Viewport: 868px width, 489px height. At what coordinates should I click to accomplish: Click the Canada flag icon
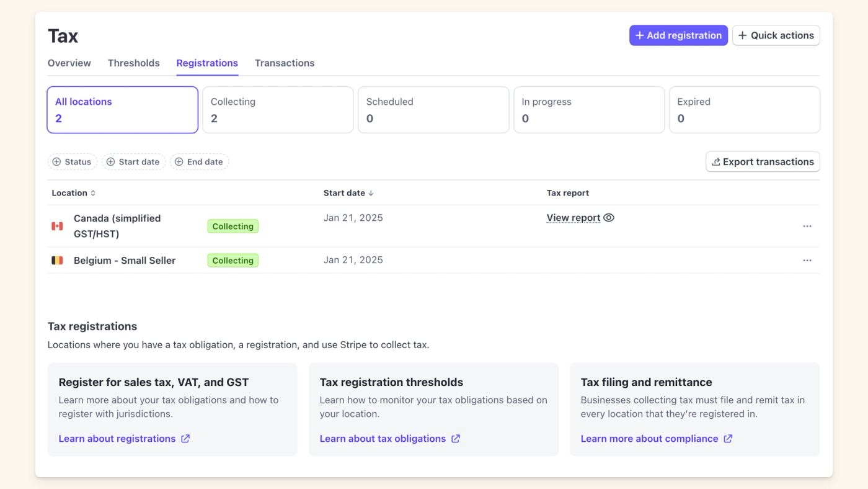point(57,225)
